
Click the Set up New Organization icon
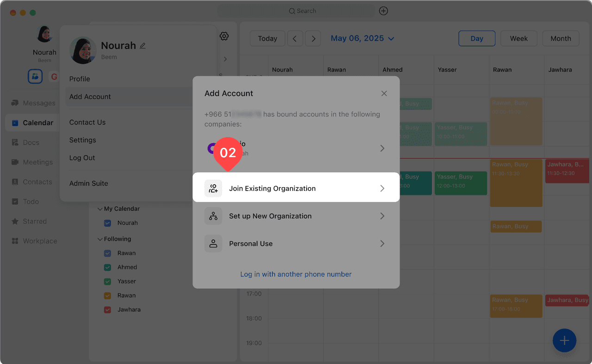213,216
